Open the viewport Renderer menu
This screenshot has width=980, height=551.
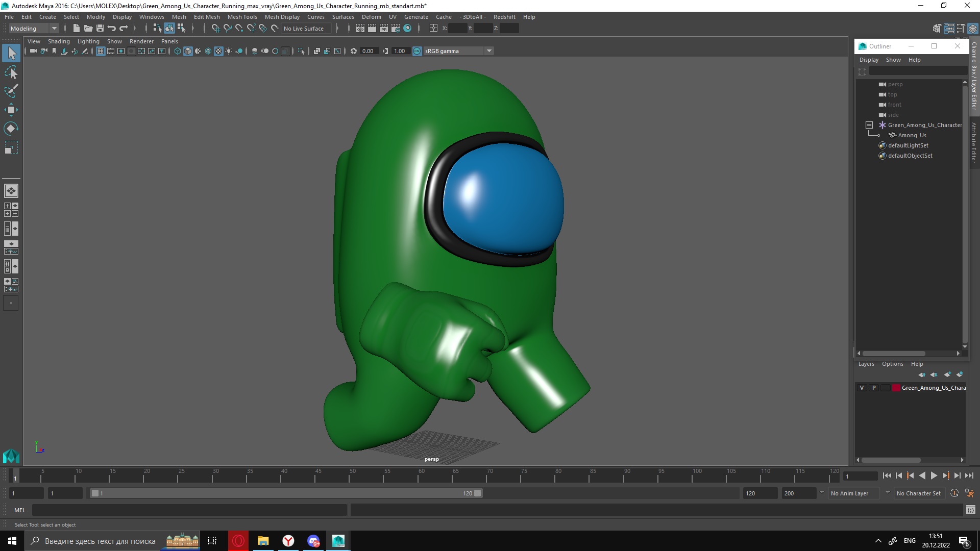click(141, 41)
